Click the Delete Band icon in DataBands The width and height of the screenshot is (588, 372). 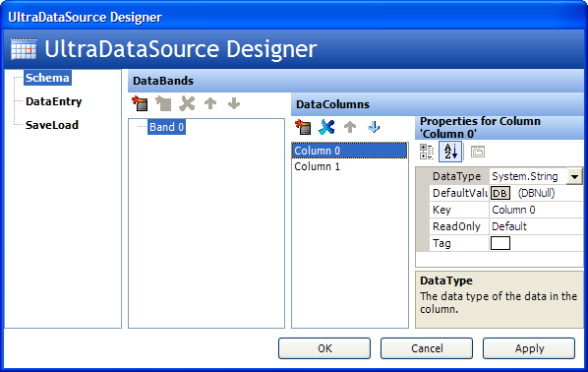[187, 103]
